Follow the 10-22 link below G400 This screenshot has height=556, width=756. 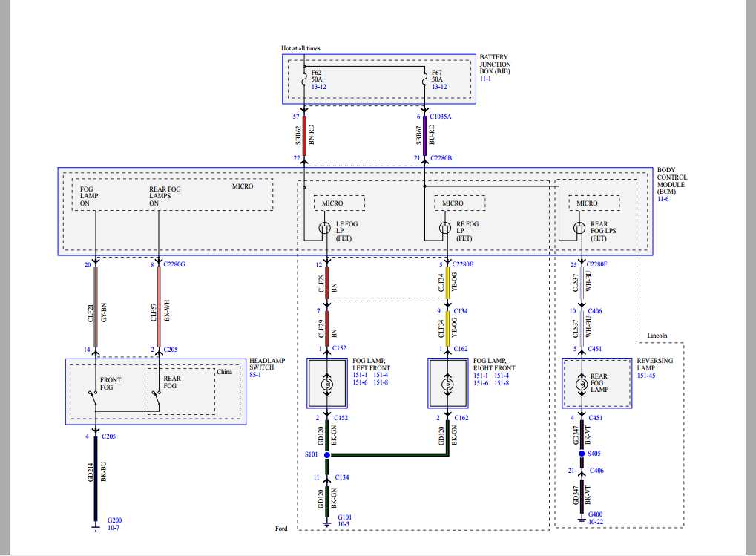click(596, 522)
